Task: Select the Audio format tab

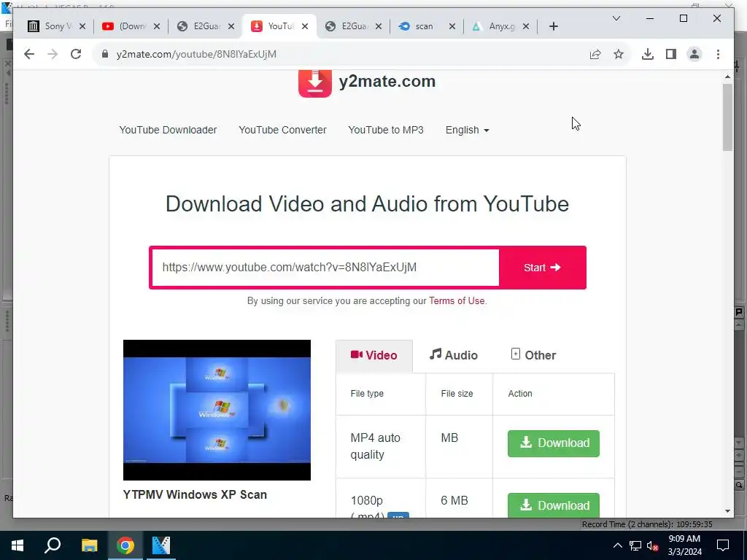Action: click(x=454, y=355)
